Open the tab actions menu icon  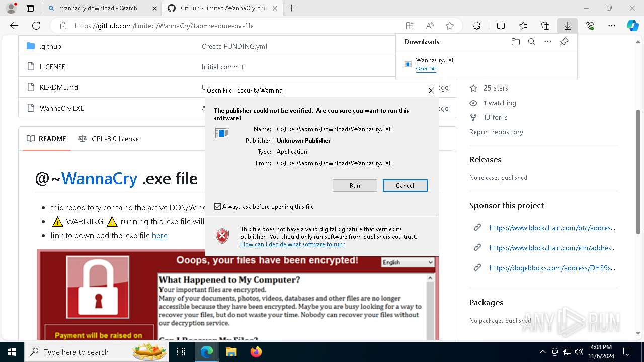[x=30, y=8]
